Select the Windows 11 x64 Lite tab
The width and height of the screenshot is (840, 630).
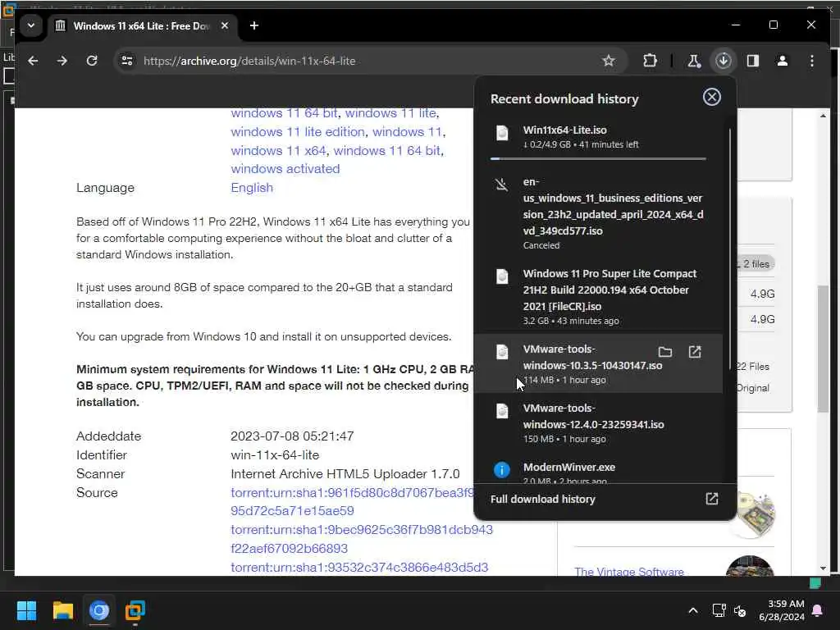click(x=141, y=25)
